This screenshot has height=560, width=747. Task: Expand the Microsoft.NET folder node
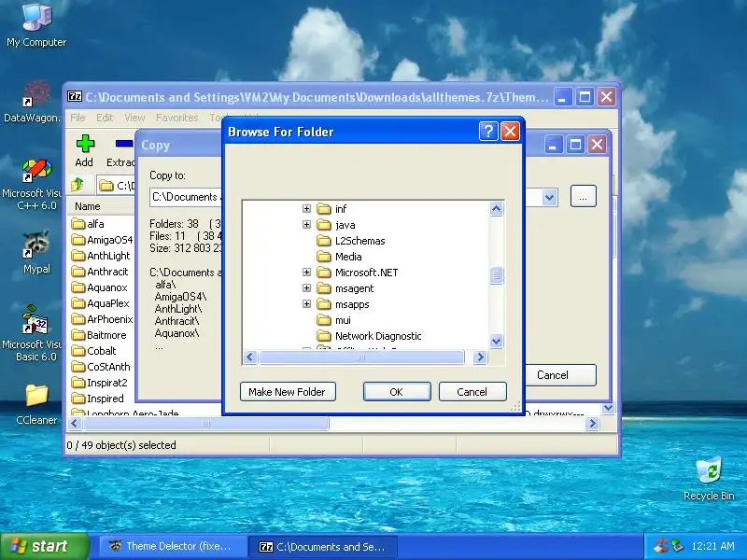point(307,272)
